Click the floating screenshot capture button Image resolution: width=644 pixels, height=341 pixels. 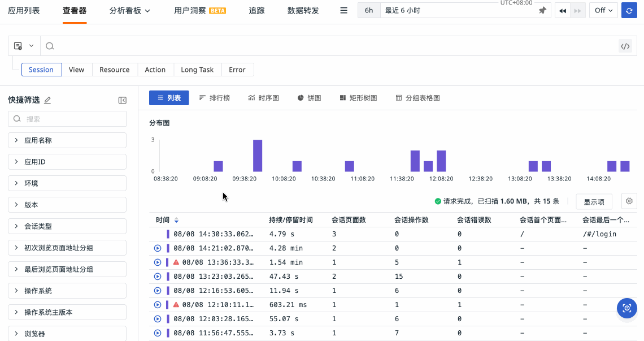tap(626, 308)
